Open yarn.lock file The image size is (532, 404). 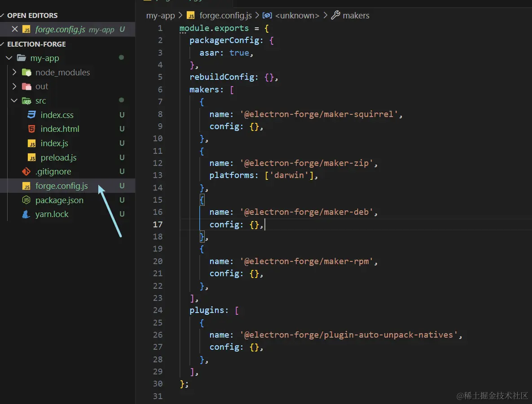[52, 214]
